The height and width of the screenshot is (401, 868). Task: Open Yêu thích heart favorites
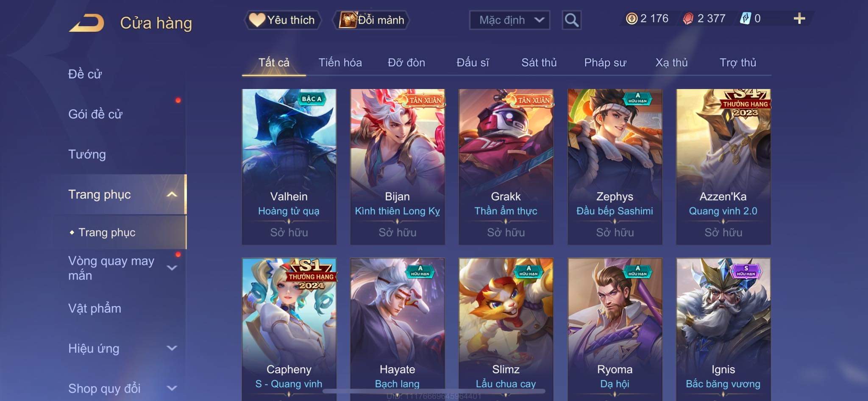point(282,20)
